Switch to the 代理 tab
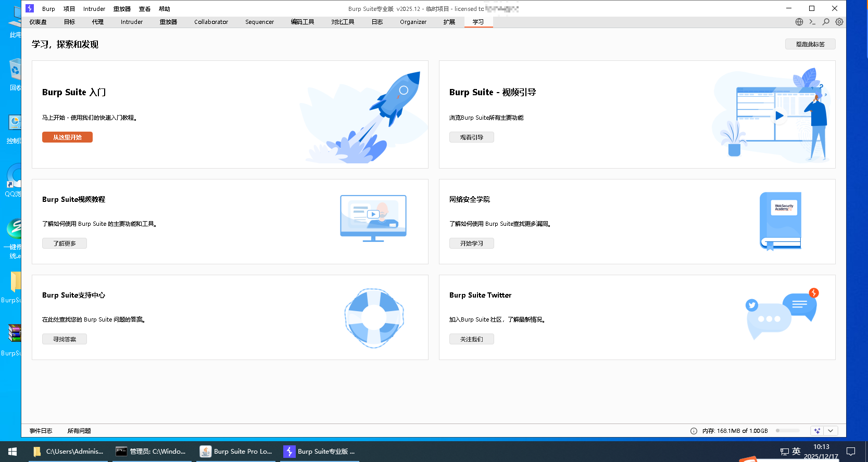 98,22
